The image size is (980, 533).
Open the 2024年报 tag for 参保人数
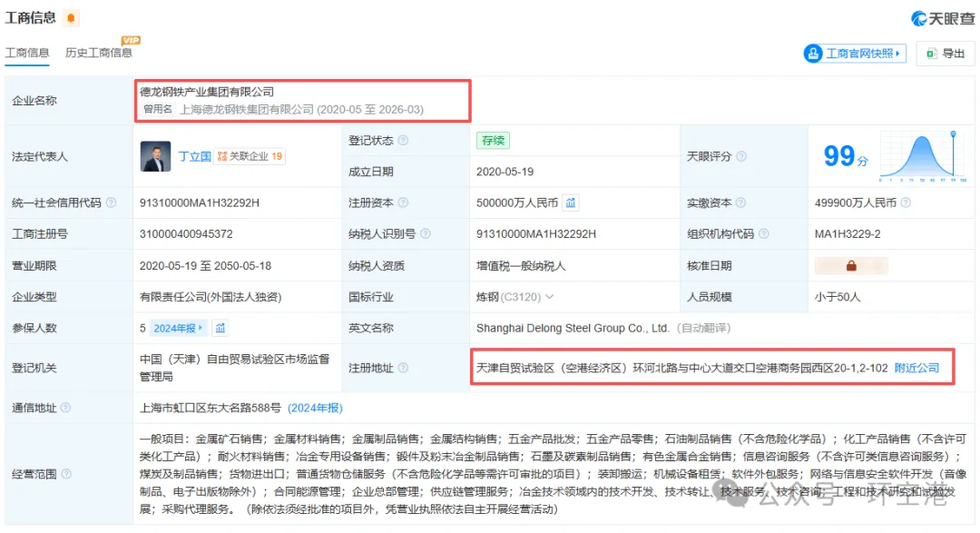[178, 329]
